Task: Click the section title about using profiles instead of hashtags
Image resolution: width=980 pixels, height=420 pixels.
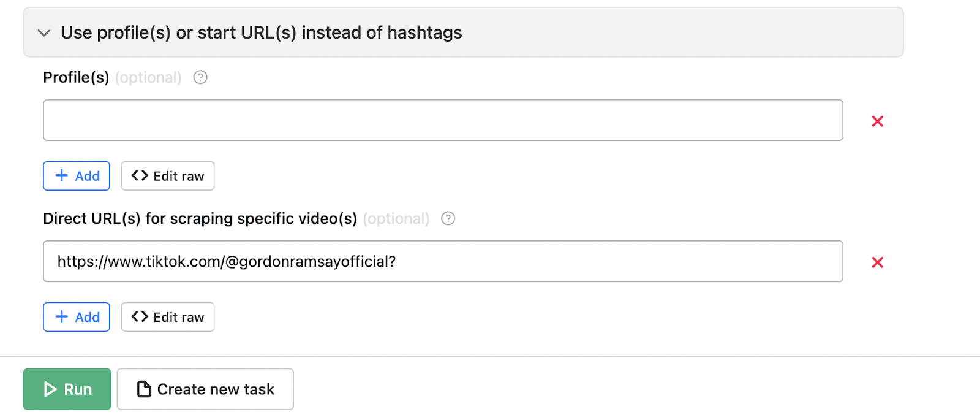Action: tap(261, 32)
